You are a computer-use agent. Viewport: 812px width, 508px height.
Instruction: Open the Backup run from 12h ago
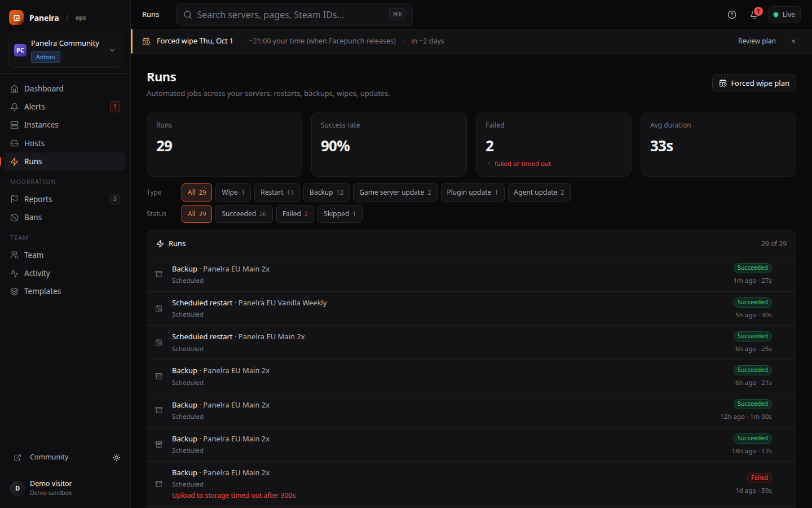click(x=471, y=410)
